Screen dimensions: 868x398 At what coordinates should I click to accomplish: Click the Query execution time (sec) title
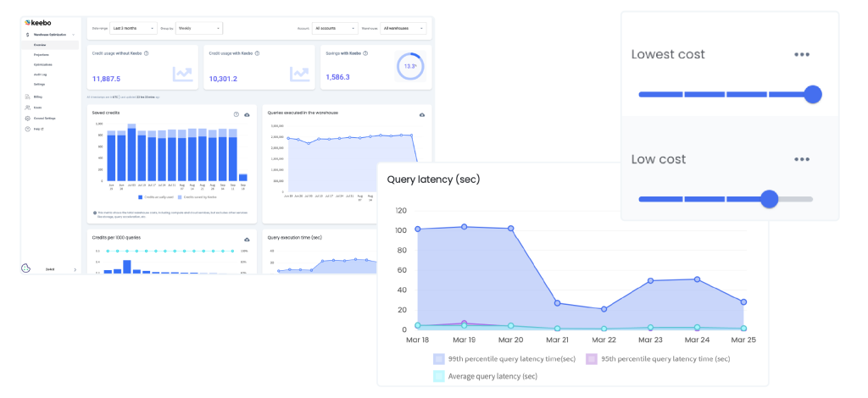[x=294, y=238]
